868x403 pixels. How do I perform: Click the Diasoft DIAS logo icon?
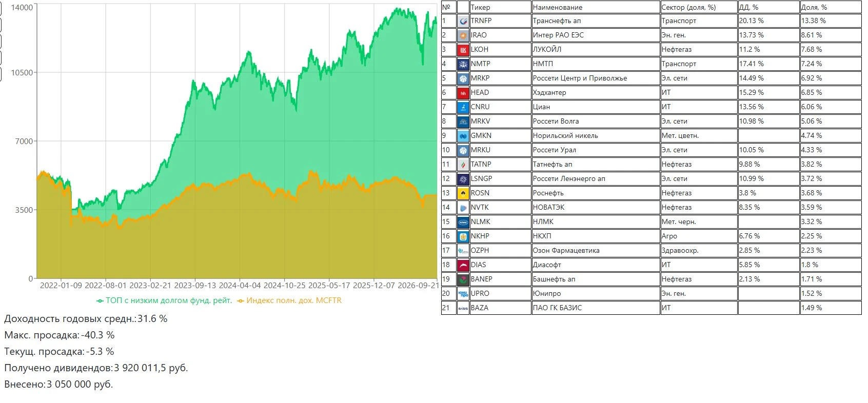463,265
